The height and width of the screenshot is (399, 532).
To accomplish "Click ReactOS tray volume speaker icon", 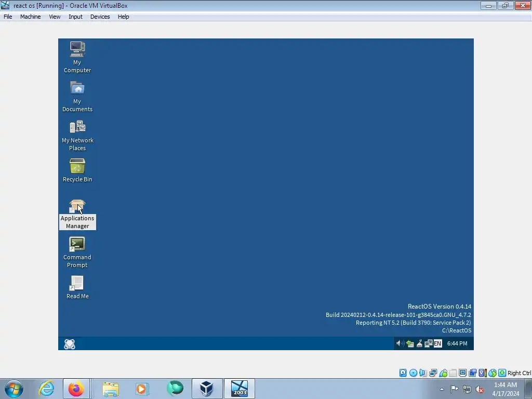I will click(x=400, y=343).
